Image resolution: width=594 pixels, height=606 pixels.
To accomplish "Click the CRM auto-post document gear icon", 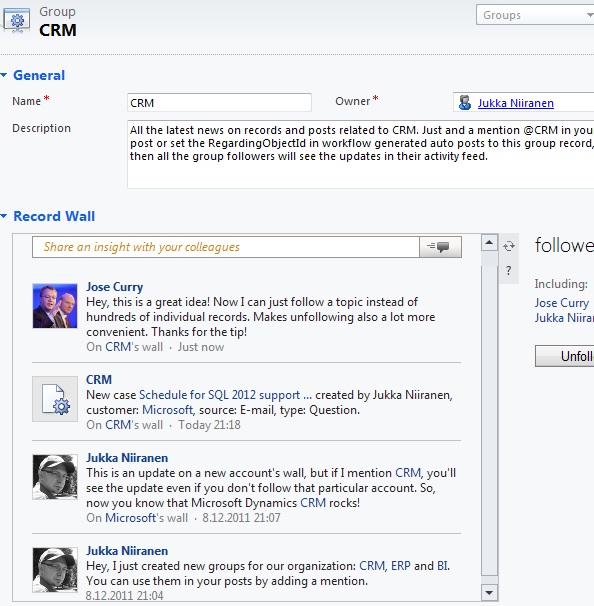I will [55, 399].
